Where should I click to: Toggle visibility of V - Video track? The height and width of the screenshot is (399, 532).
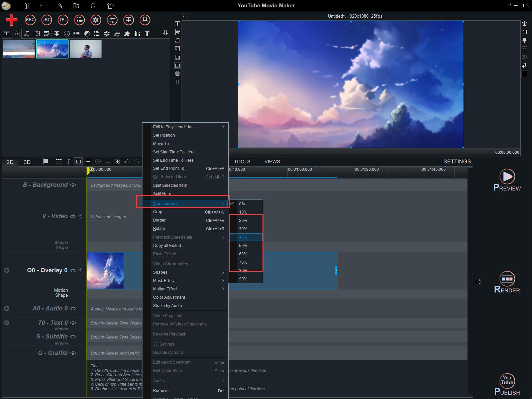tap(73, 216)
